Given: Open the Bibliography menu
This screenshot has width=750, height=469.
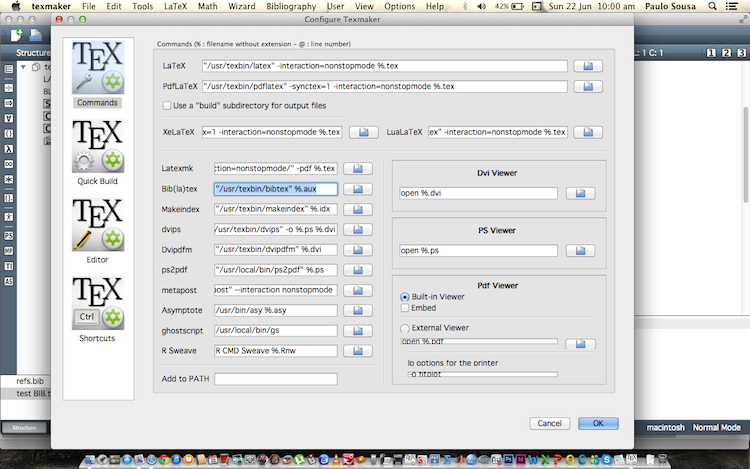Looking at the screenshot, I should click(291, 6).
